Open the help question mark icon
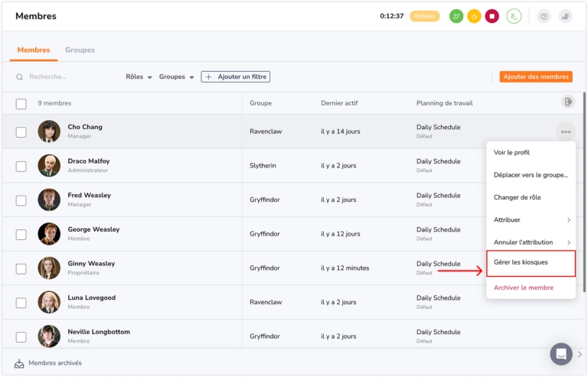The width and height of the screenshot is (588, 377). [544, 16]
